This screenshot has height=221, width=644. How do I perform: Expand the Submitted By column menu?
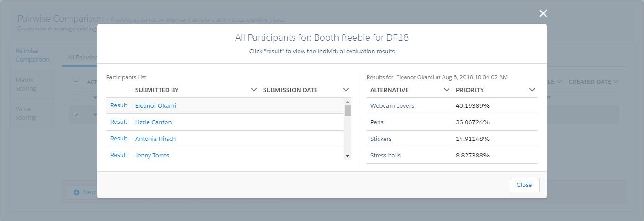(254, 90)
